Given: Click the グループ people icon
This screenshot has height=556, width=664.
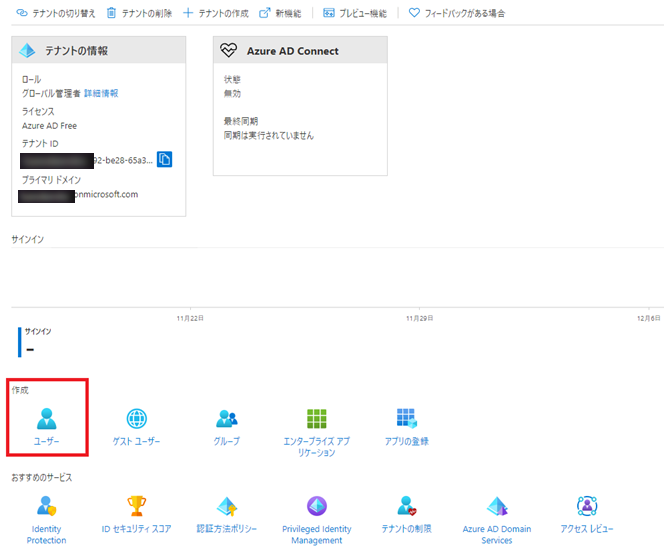Looking at the screenshot, I should pos(227,418).
